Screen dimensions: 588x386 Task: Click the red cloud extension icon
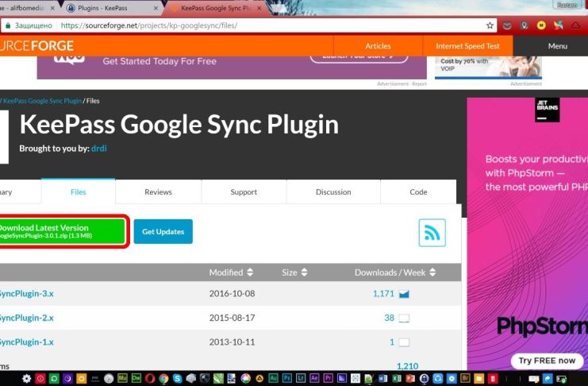point(575,25)
